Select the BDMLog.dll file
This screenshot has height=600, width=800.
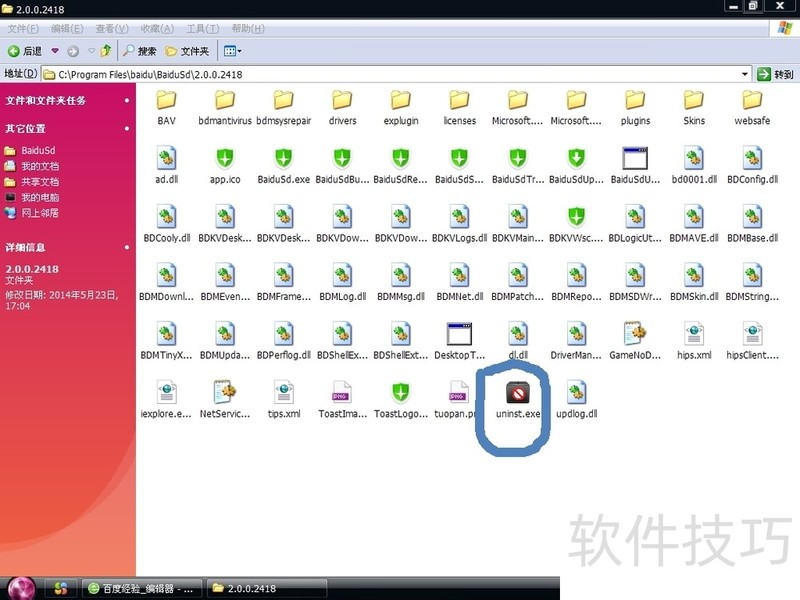click(342, 283)
